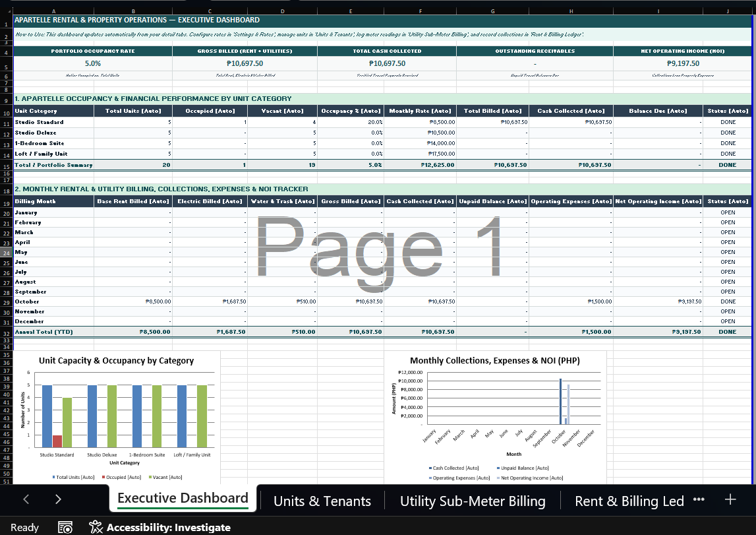
Task: Select the Studio Deluxe category cell
Action: [x=53, y=133]
